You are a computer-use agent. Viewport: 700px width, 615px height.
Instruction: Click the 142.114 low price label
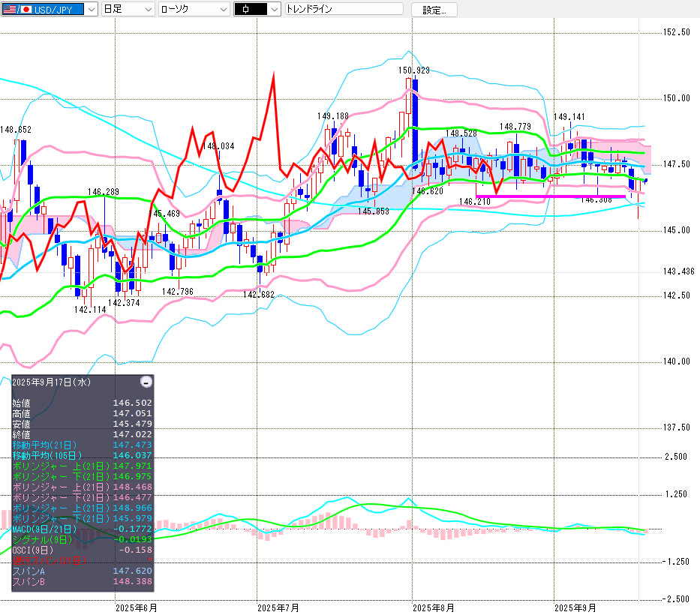pos(89,309)
